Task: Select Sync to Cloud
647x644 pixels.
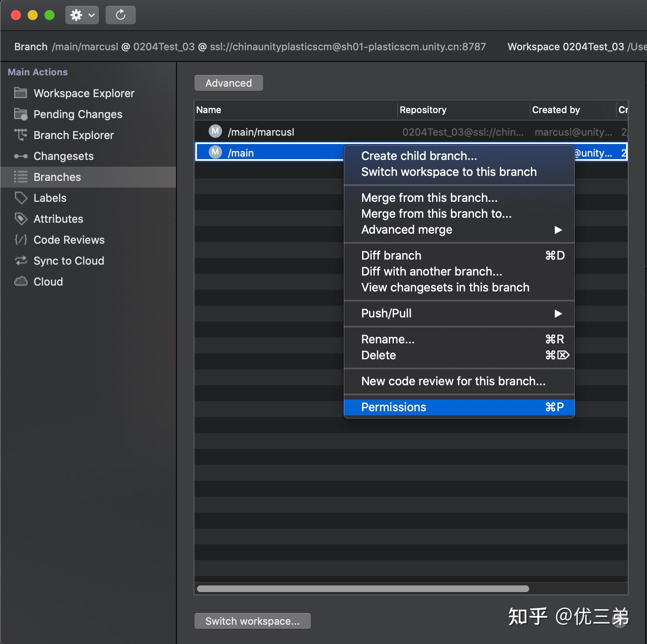Action: coord(69,260)
